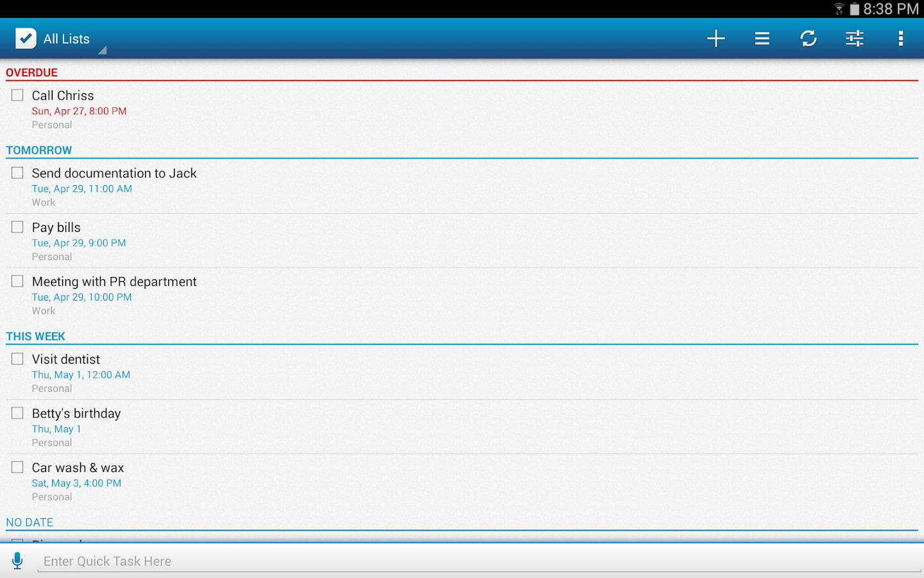924x578 pixels.
Task: Mark Pay bills as completed
Action: (17, 227)
